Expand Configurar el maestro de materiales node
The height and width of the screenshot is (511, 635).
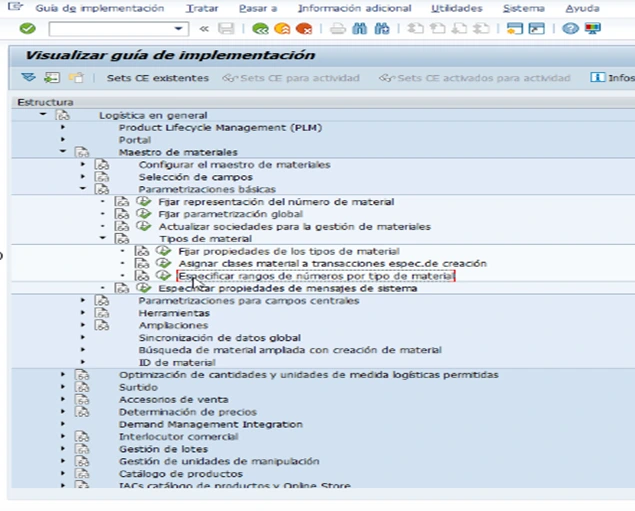coord(83,164)
